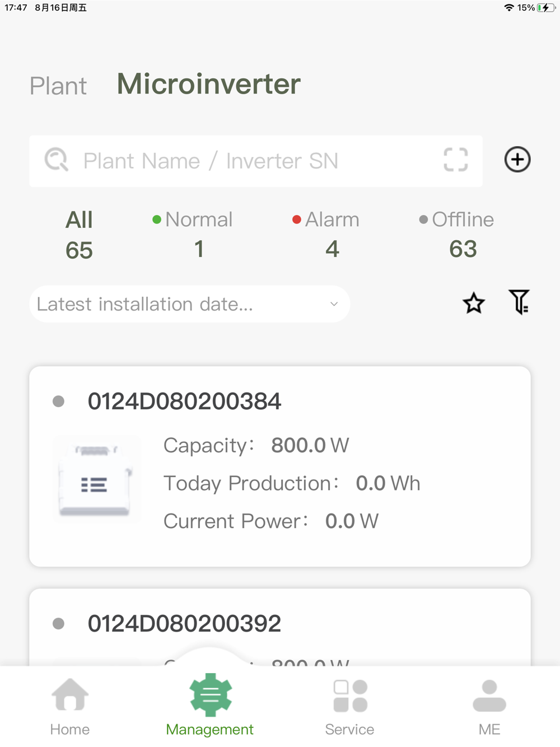Filter by Alarm status
Image resolution: width=560 pixels, height=747 pixels.
(x=326, y=235)
